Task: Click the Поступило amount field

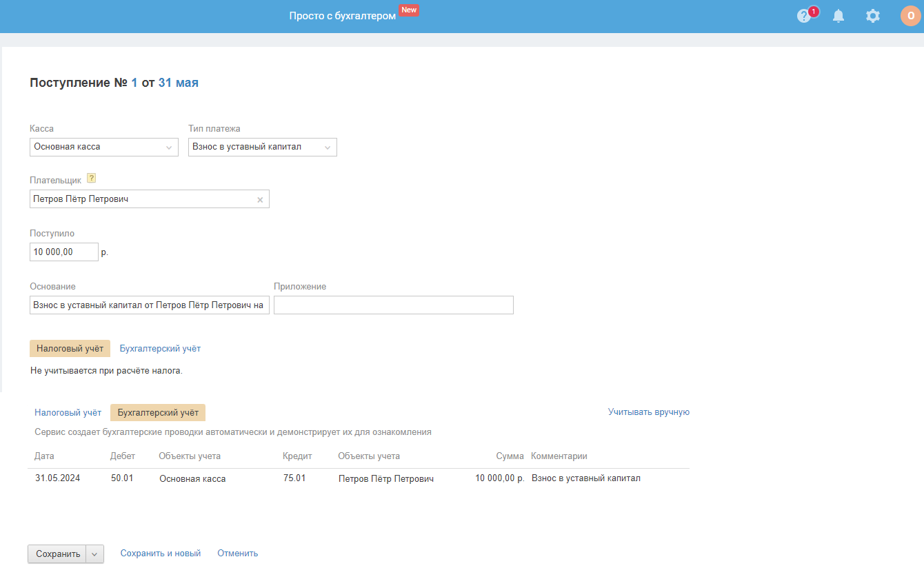Action: [64, 252]
